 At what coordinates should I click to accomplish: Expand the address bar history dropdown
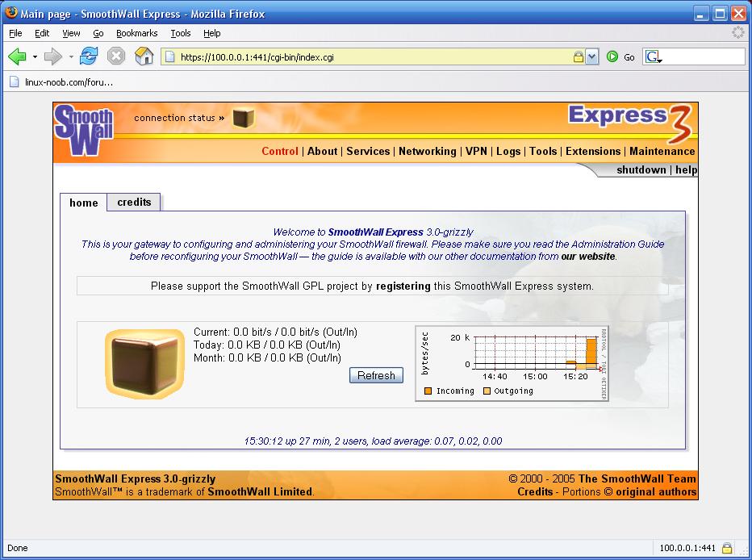(591, 57)
